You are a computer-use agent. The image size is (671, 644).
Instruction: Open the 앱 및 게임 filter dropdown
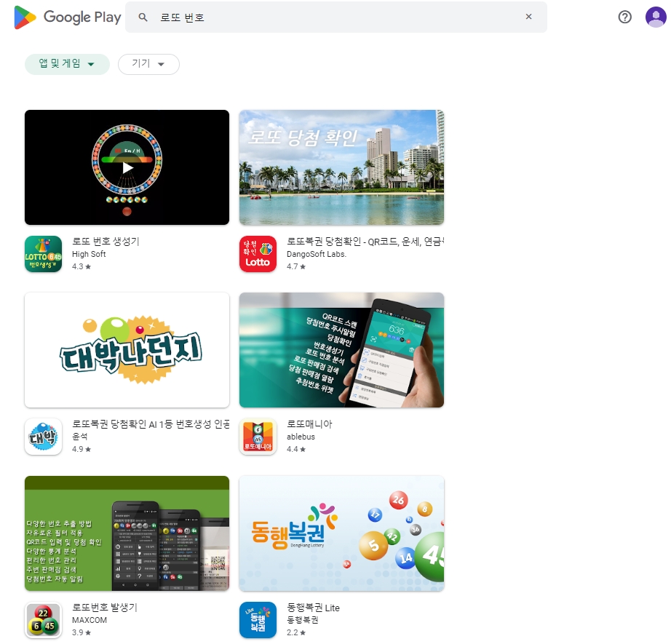tap(67, 64)
